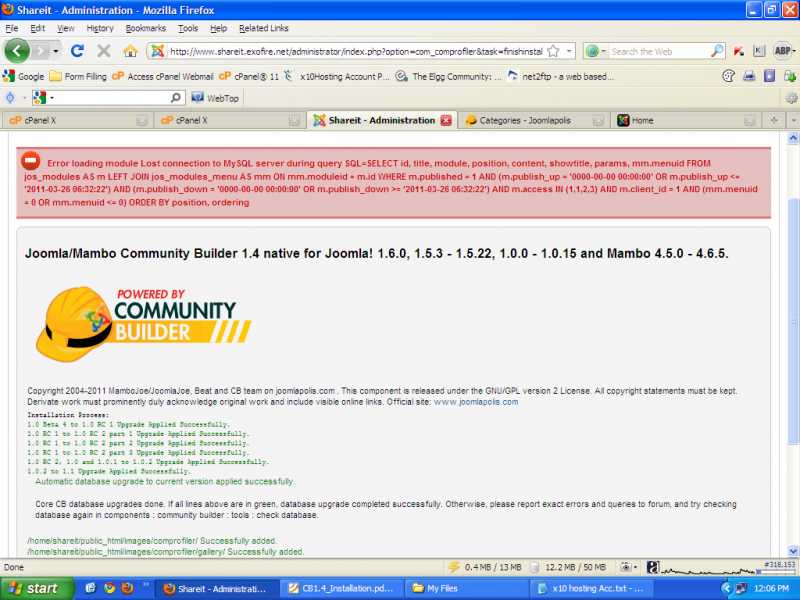Image resolution: width=800 pixels, height=600 pixels.
Task: Open the Bookmarks menu
Action: pyautogui.click(x=146, y=28)
